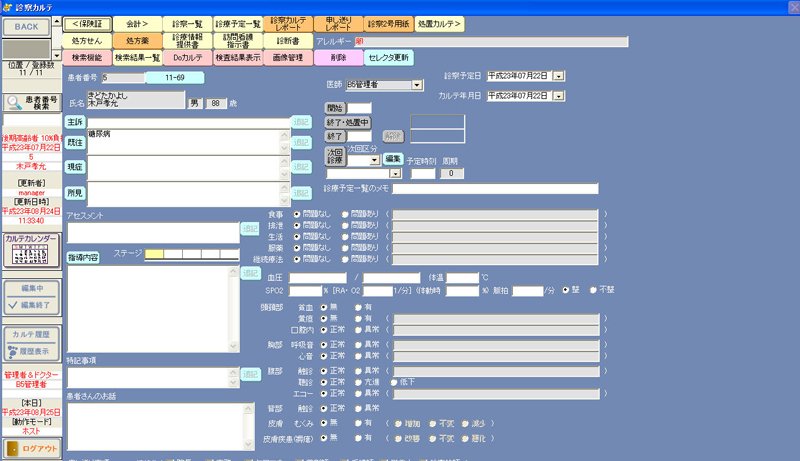This screenshot has width=800, height=461.
Task: Click the 終了・処置中 button
Action: (348, 122)
